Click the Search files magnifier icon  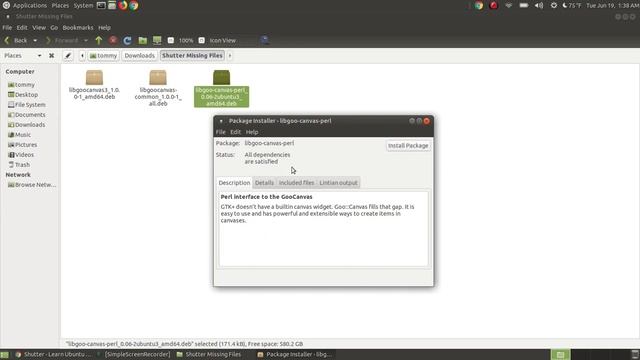[x=264, y=40]
